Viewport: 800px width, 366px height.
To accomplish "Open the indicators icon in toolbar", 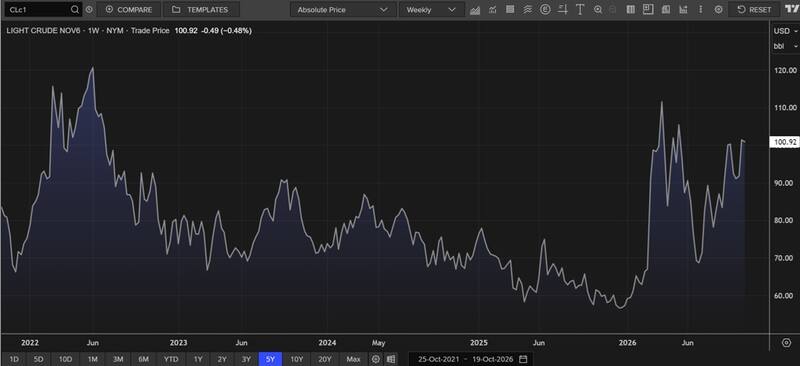I will click(492, 10).
